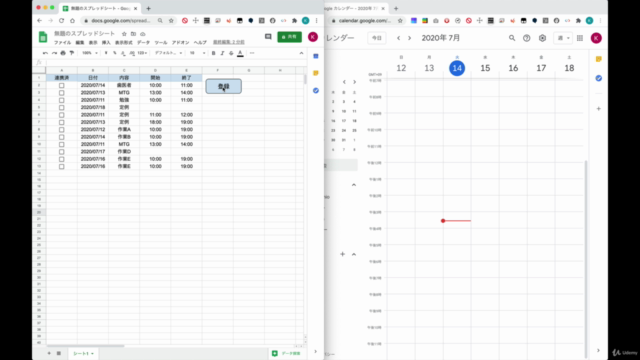Open the 最終編集 edit history link

(229, 42)
